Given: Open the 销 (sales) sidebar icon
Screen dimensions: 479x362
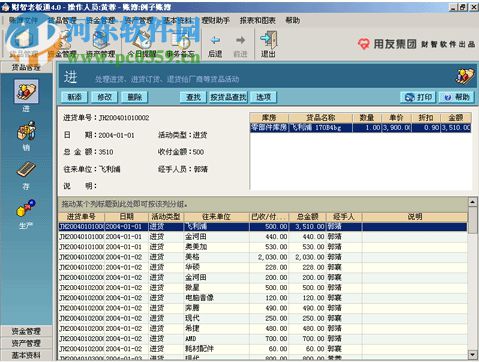Looking at the screenshot, I should [x=26, y=131].
